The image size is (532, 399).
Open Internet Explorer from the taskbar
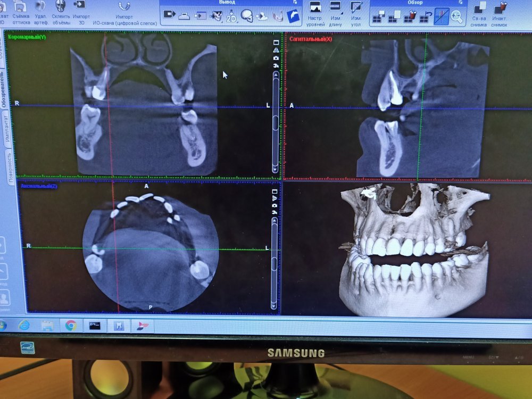[24, 325]
